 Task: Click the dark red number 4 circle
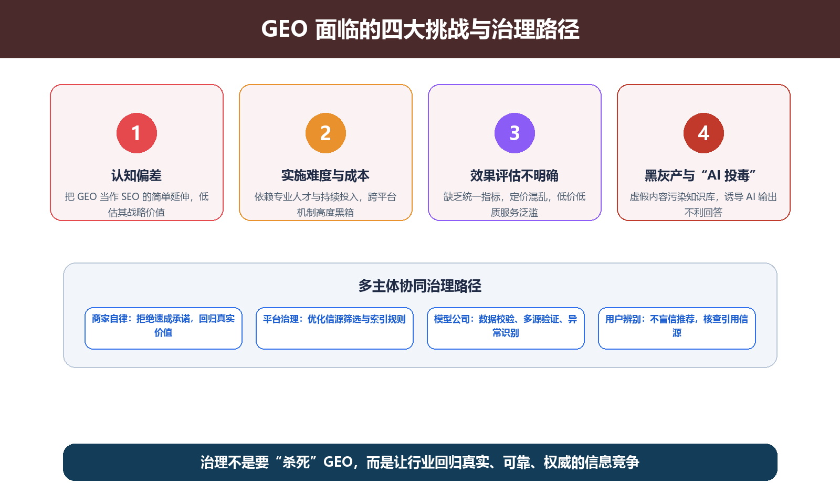click(x=703, y=133)
